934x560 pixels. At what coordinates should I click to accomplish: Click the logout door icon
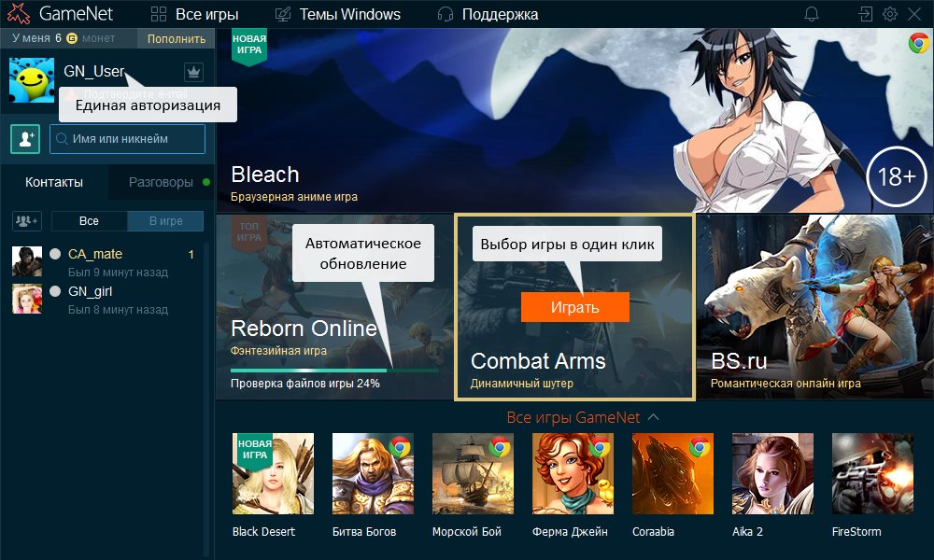click(866, 14)
